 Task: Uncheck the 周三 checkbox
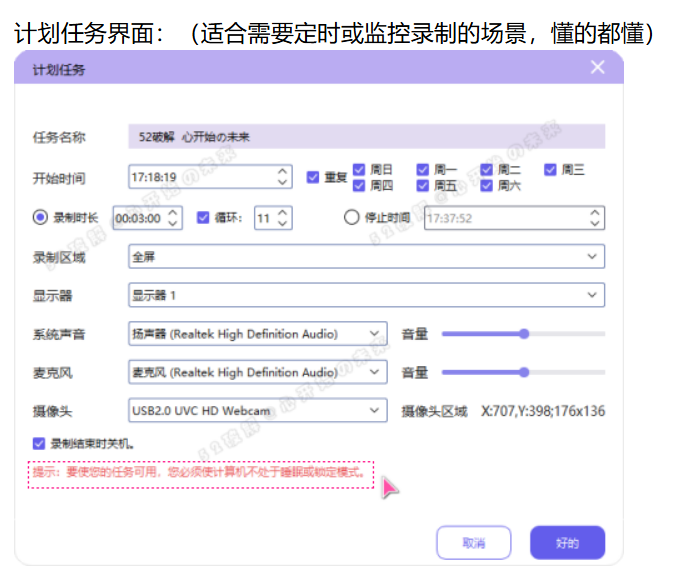550,169
